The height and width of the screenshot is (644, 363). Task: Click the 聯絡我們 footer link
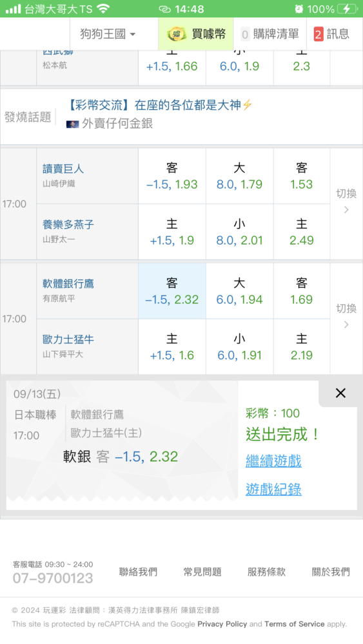click(x=138, y=572)
